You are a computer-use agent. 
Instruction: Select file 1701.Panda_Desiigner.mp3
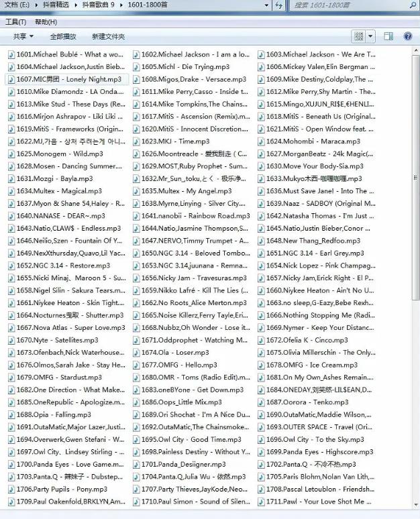[179, 465]
